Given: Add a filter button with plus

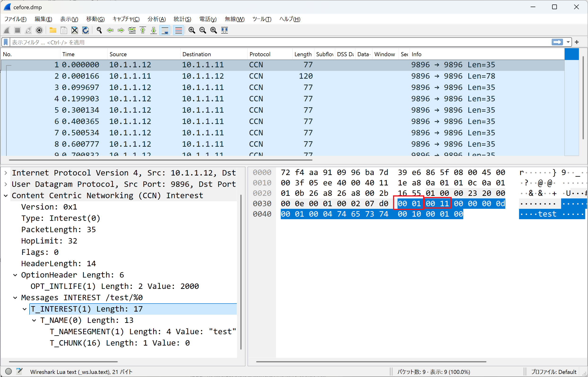Looking at the screenshot, I should 577,42.
